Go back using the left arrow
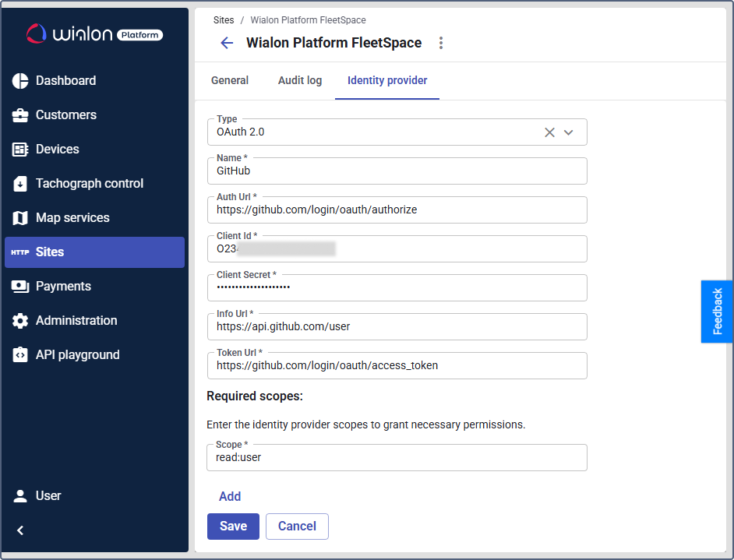Viewport: 734px width, 560px height. 227,43
